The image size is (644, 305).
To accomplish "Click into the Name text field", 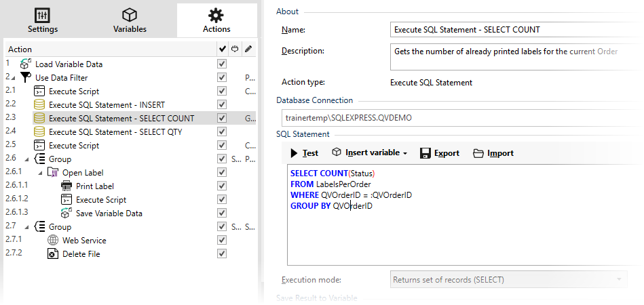I will coord(510,30).
